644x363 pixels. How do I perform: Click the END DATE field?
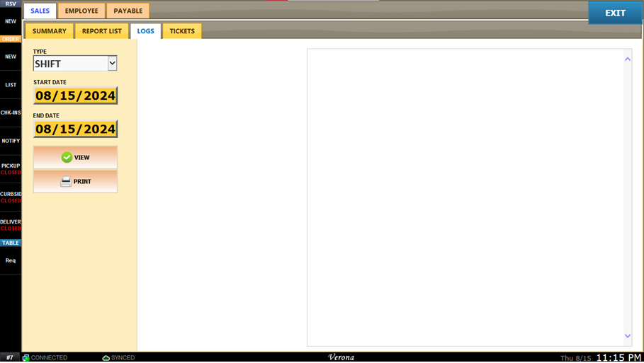click(76, 129)
